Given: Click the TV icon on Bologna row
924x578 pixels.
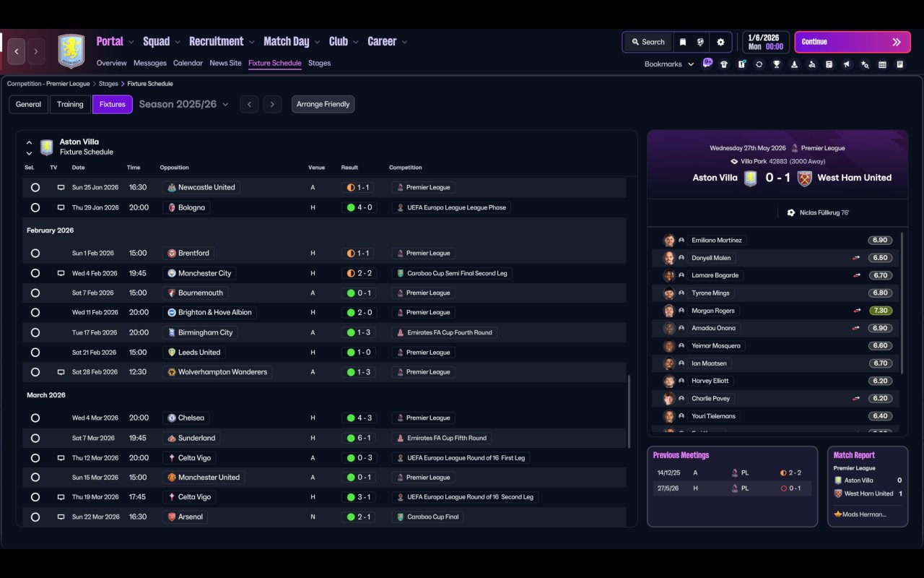Looking at the screenshot, I should tap(61, 207).
